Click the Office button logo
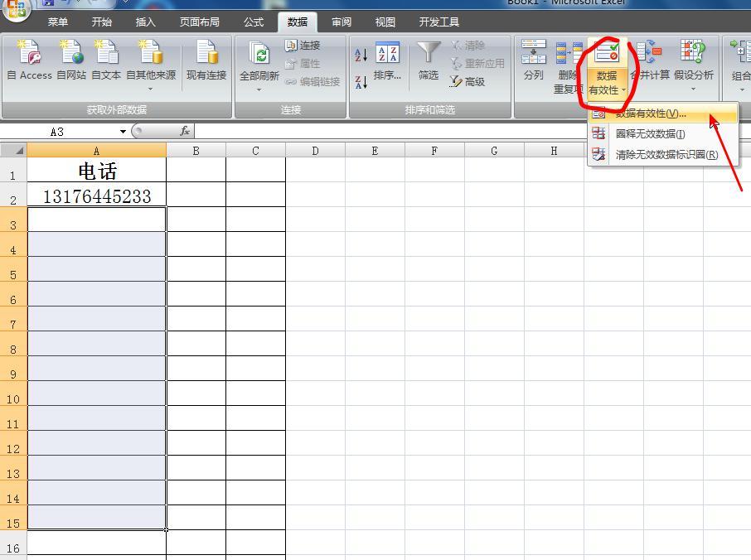751x560 pixels. coord(17,10)
